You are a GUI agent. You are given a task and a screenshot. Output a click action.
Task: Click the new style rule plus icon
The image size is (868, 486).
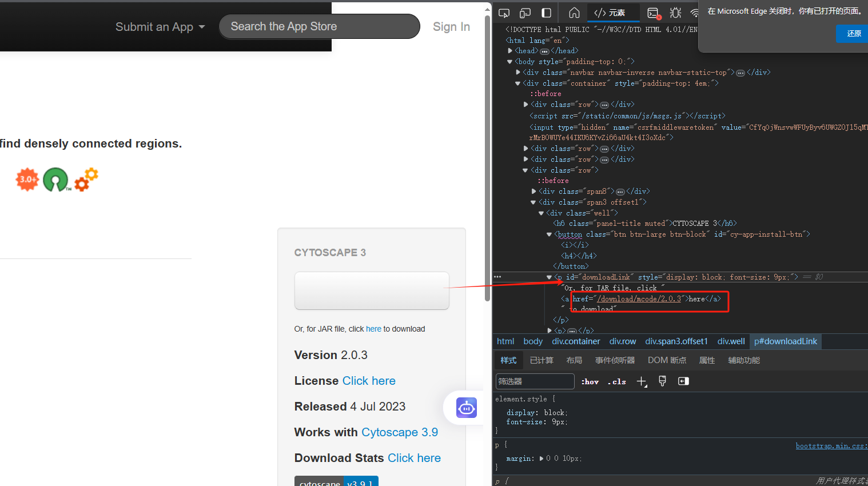point(642,381)
